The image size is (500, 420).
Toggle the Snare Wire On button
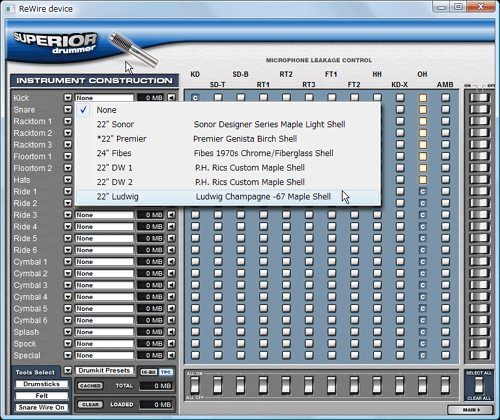coord(42,407)
